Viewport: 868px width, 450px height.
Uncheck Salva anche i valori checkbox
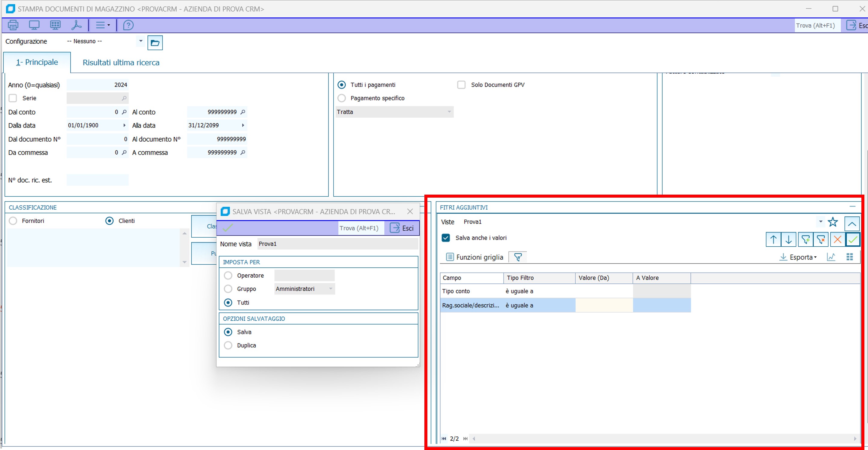pos(445,238)
